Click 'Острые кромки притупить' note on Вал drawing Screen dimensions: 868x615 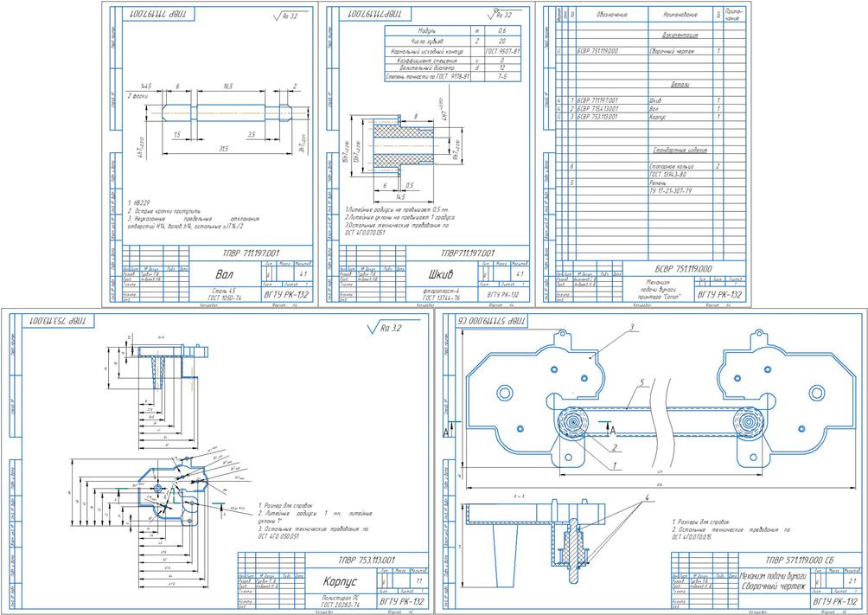click(167, 211)
